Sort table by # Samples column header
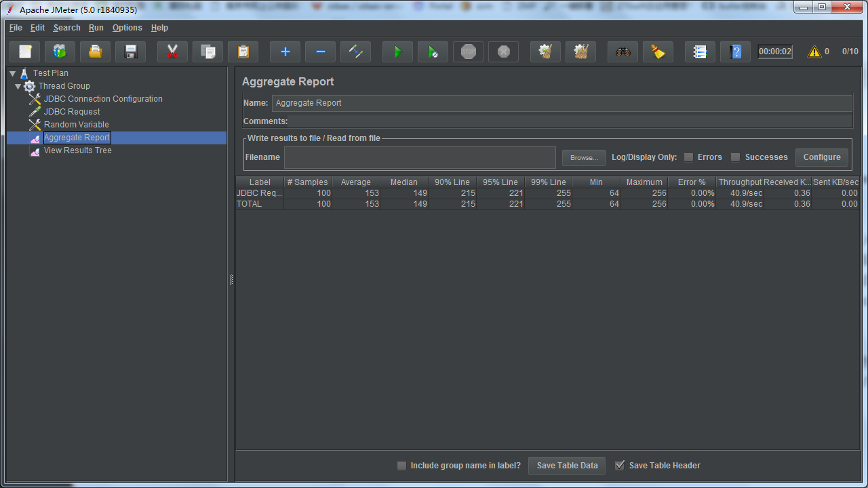 (x=308, y=182)
